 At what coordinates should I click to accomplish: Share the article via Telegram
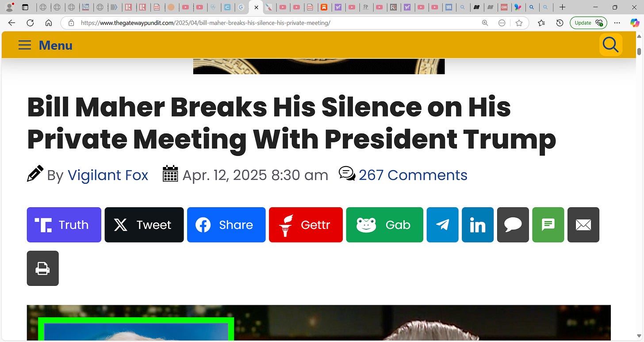442,225
